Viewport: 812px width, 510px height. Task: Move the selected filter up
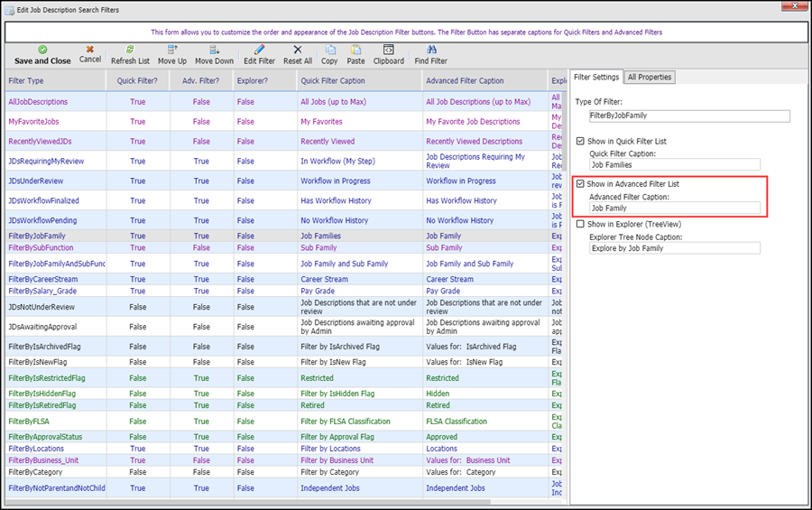click(x=171, y=50)
